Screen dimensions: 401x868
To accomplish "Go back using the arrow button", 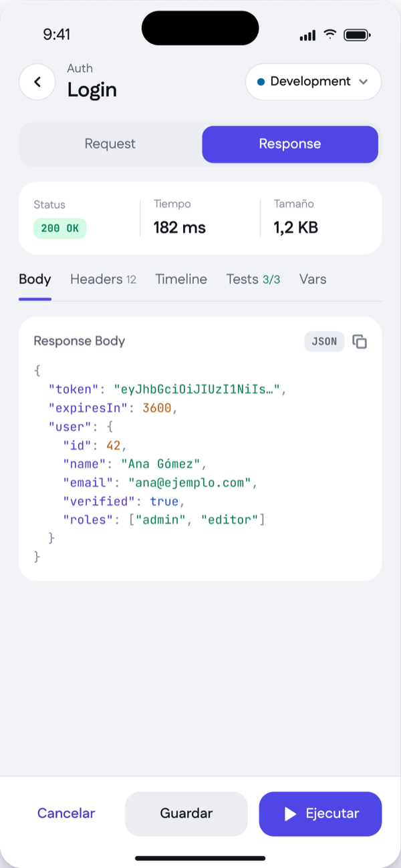I will tap(37, 82).
